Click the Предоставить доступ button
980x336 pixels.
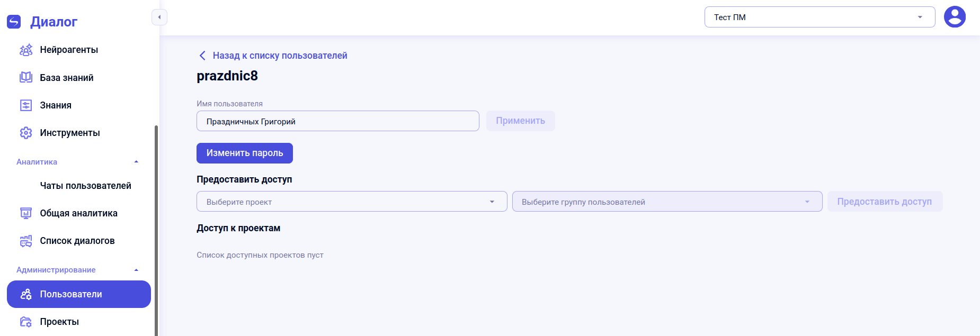click(x=885, y=202)
